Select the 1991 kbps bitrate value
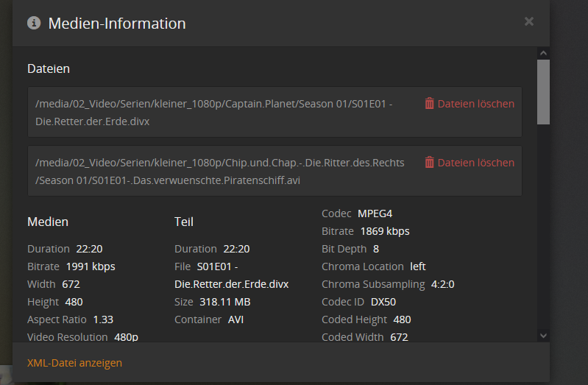Image resolution: width=588 pixels, height=385 pixels. 91,266
